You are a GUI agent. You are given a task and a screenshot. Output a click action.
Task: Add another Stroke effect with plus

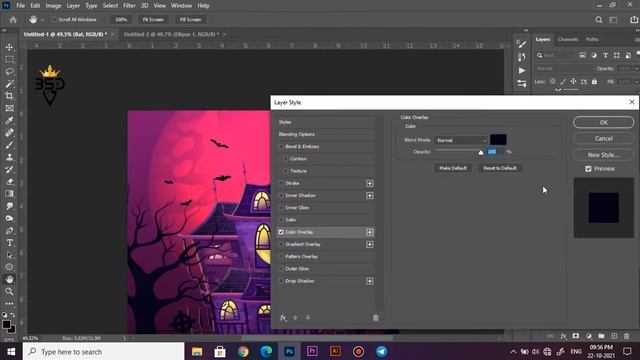[369, 183]
